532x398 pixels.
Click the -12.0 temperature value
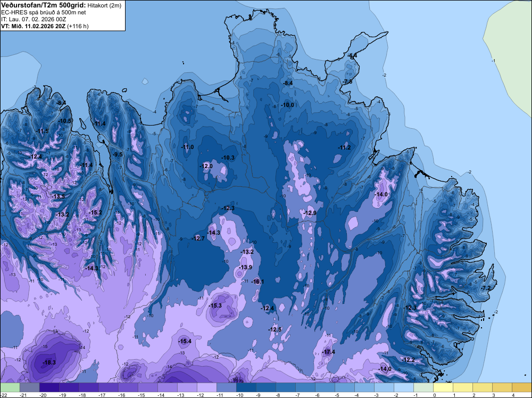coord(206,166)
